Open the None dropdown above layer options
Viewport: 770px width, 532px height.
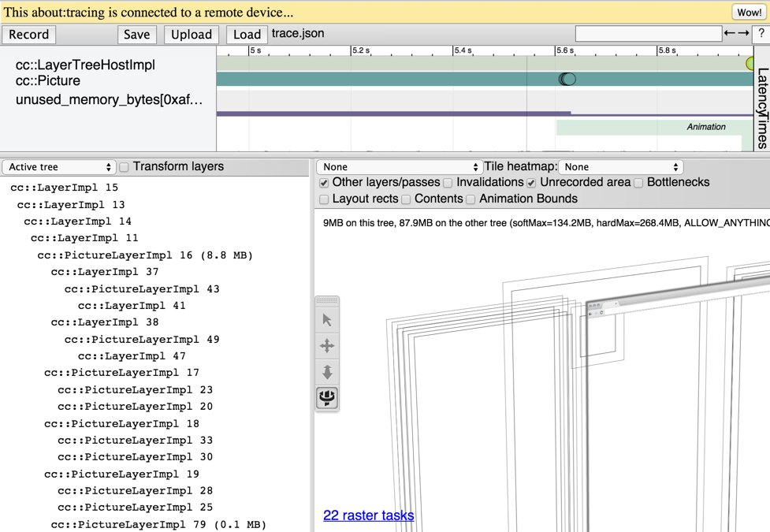(x=399, y=167)
